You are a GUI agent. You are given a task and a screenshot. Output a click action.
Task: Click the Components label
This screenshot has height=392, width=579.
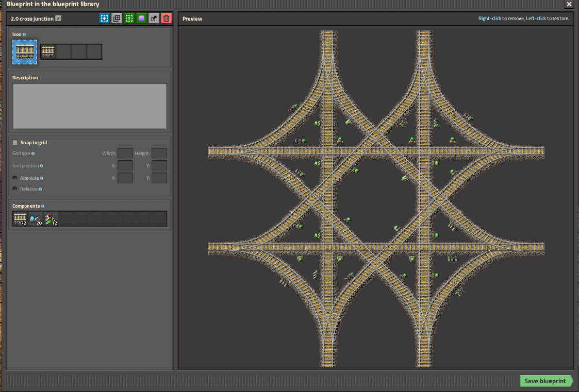tap(26, 206)
